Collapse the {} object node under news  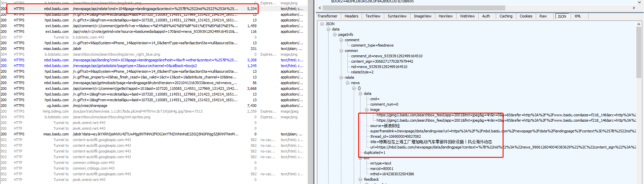tap(354, 88)
